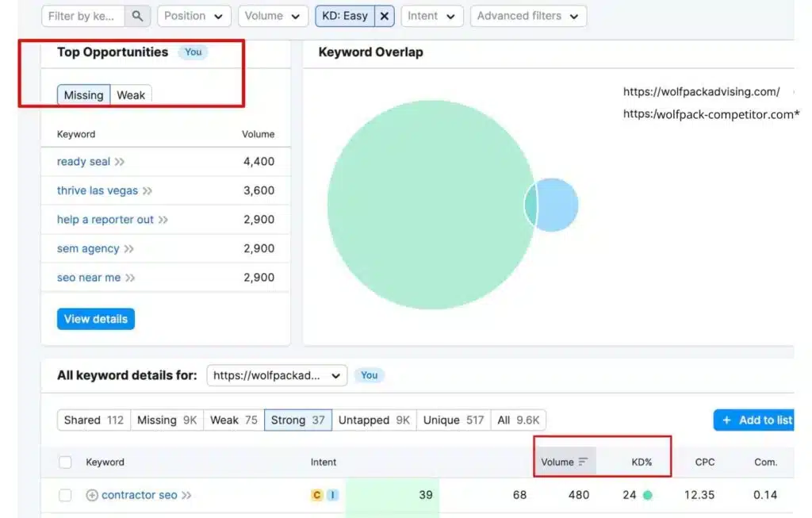Click double-arrow icon after contractor seo

click(186, 495)
